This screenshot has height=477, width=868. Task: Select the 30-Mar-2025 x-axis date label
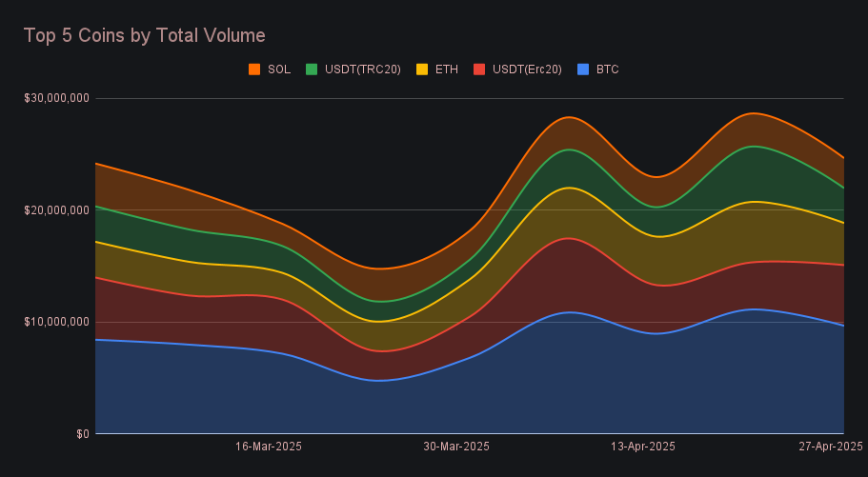[455, 447]
